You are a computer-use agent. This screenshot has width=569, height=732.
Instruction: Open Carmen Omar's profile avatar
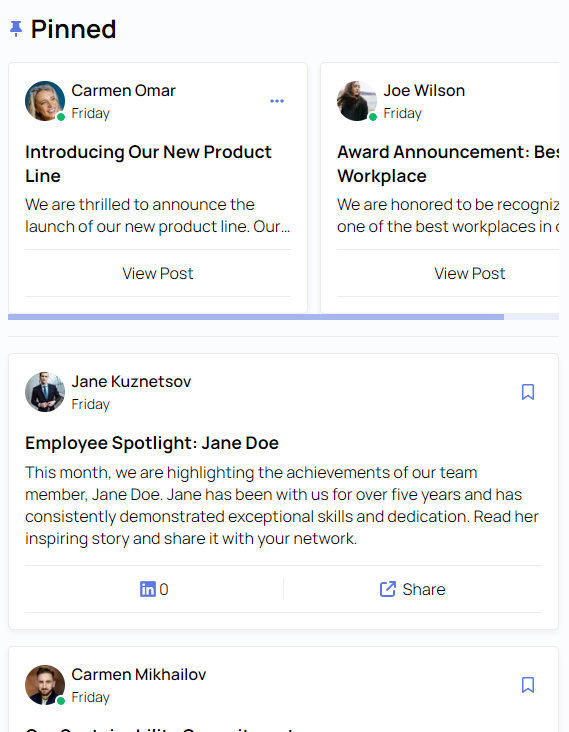[45, 101]
